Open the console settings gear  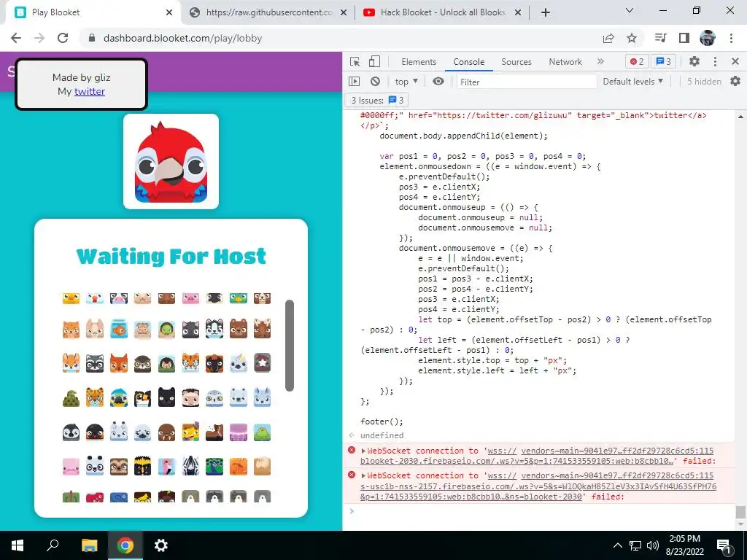(x=735, y=82)
